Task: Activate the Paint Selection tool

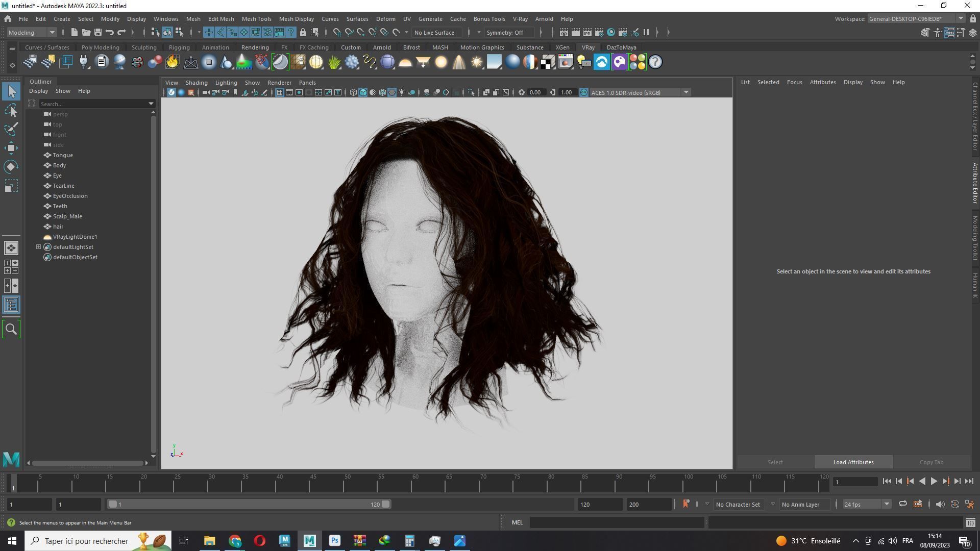Action: (x=11, y=129)
